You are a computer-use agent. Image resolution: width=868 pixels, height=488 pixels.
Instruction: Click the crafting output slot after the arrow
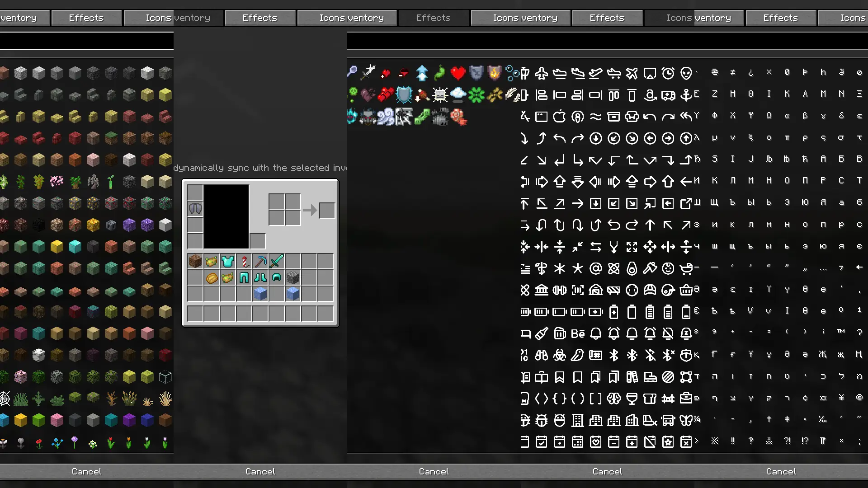click(327, 210)
